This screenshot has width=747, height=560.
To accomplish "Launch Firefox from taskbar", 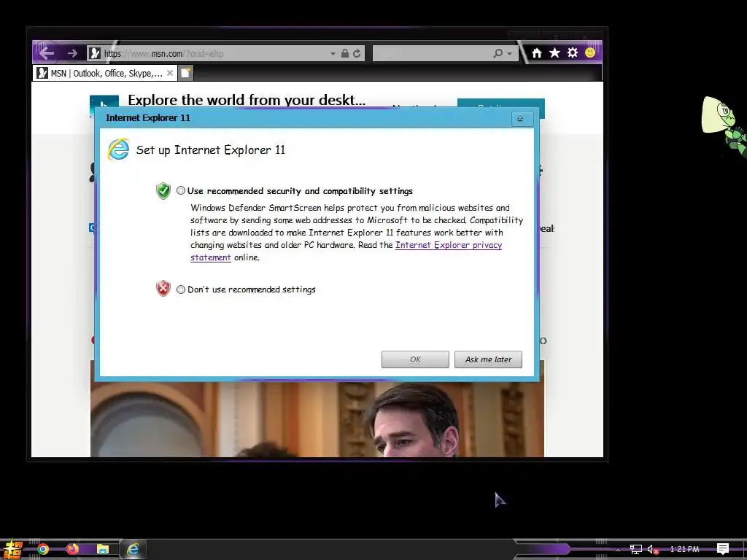I will [x=72, y=549].
